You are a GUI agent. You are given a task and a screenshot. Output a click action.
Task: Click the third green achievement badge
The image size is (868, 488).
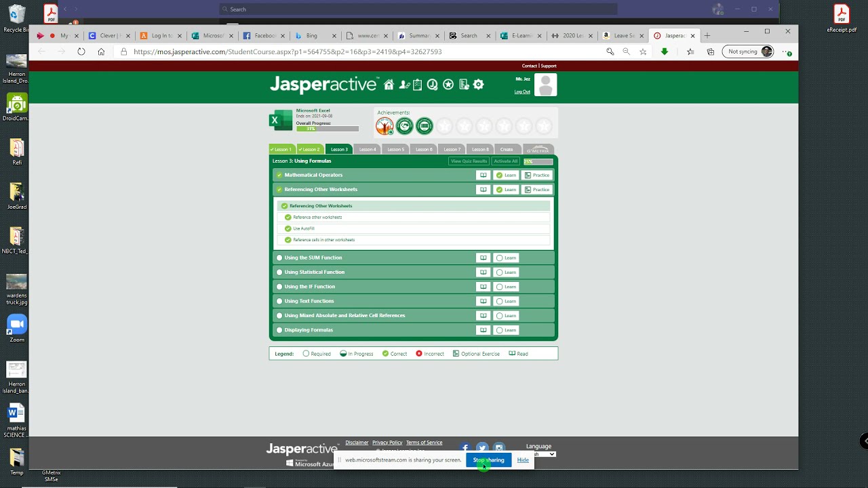[425, 125]
